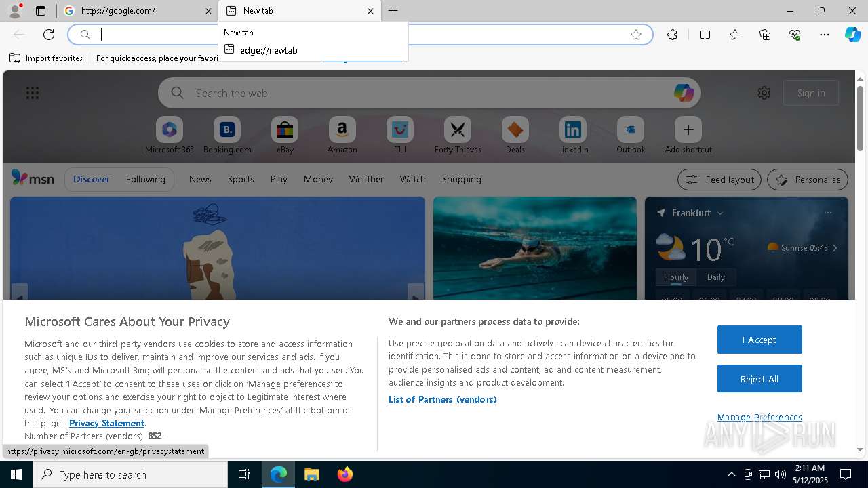Open File Explorer from taskbar
Viewport: 868px width, 488px height.
click(x=312, y=474)
